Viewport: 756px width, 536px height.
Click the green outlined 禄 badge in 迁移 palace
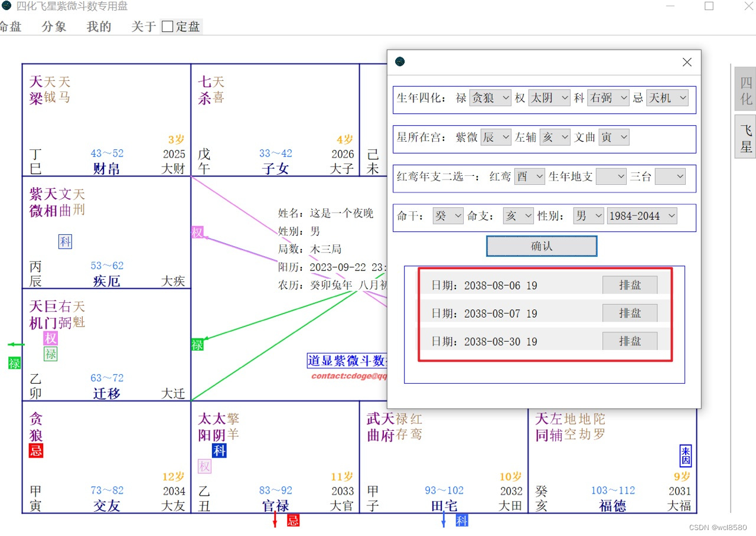(x=51, y=354)
